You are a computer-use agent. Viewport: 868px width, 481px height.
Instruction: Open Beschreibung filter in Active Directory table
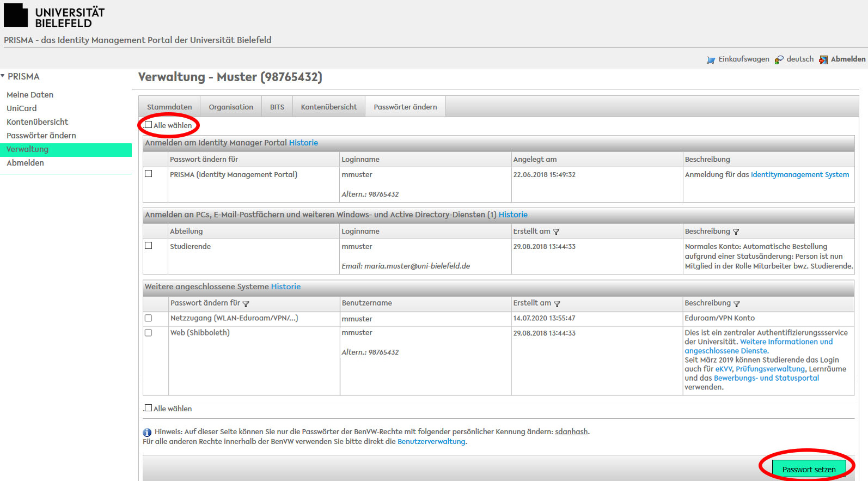pyautogui.click(x=736, y=232)
